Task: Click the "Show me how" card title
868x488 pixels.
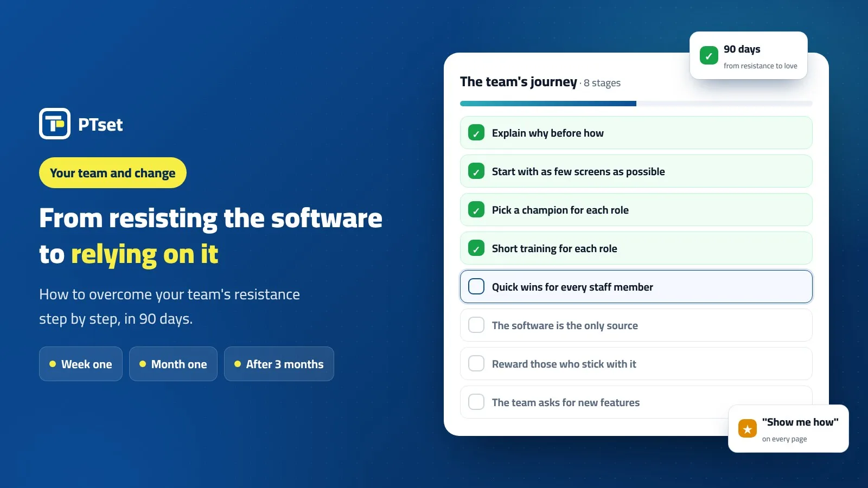Action: [x=800, y=422]
